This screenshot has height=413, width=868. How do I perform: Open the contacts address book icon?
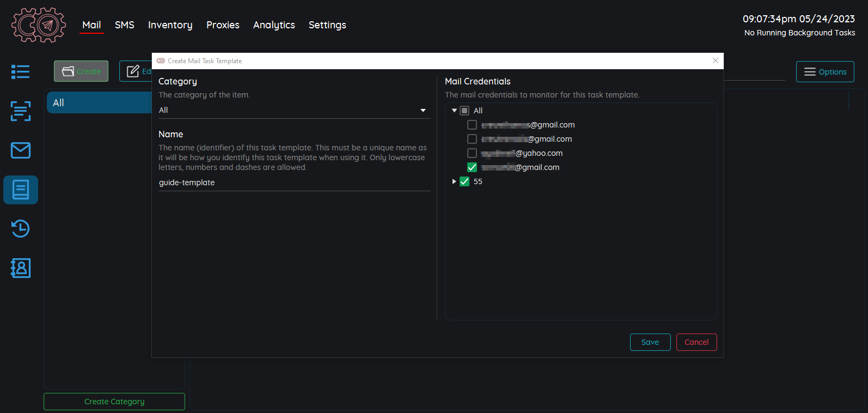click(21, 268)
